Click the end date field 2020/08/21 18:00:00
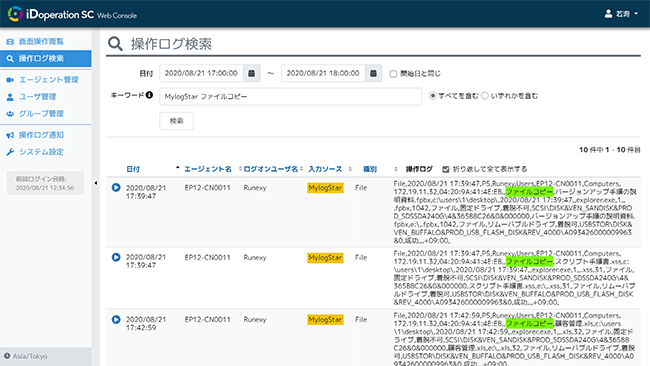The height and width of the screenshot is (366, 650). 323,73
